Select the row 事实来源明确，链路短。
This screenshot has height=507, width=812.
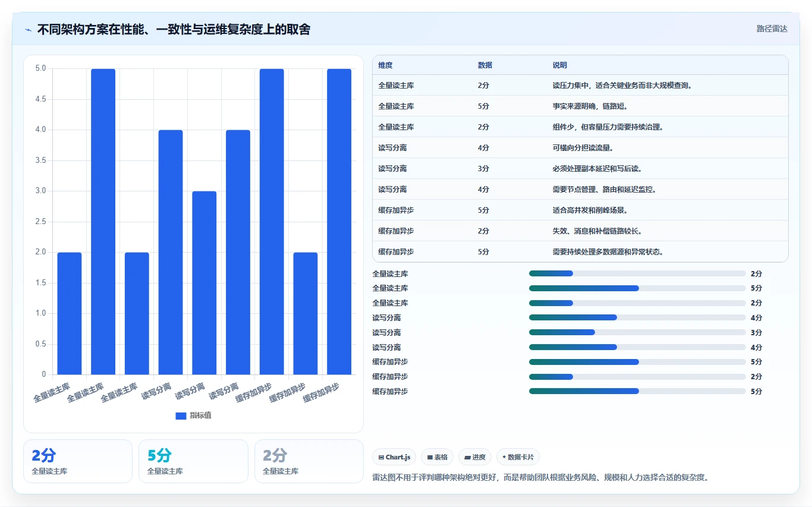click(580, 106)
